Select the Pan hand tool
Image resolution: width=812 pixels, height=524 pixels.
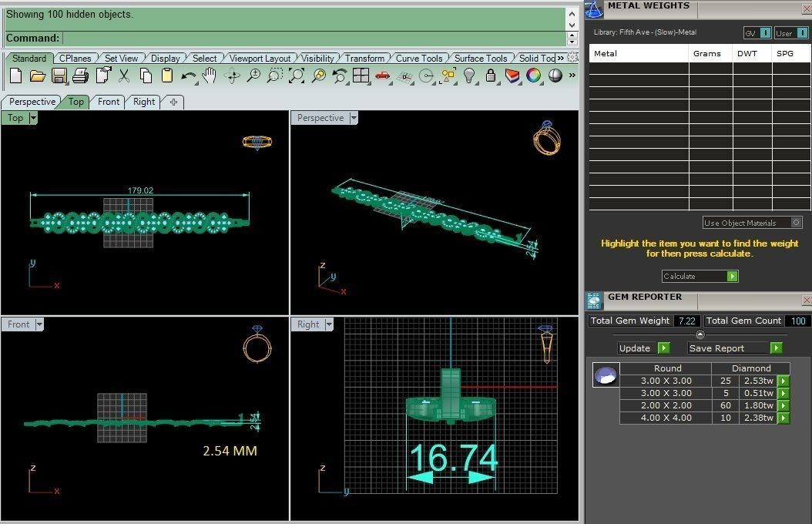coord(209,76)
